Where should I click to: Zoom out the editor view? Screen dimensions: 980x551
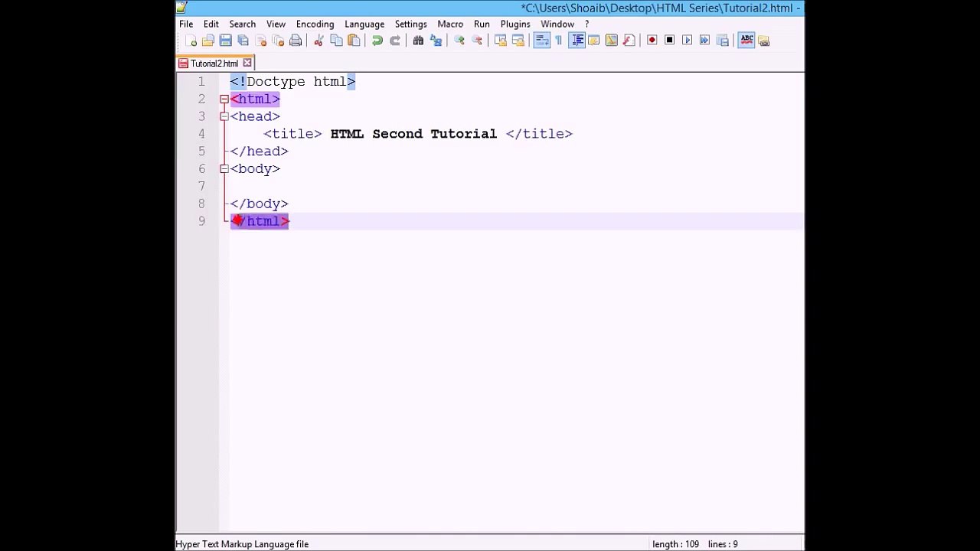point(477,41)
